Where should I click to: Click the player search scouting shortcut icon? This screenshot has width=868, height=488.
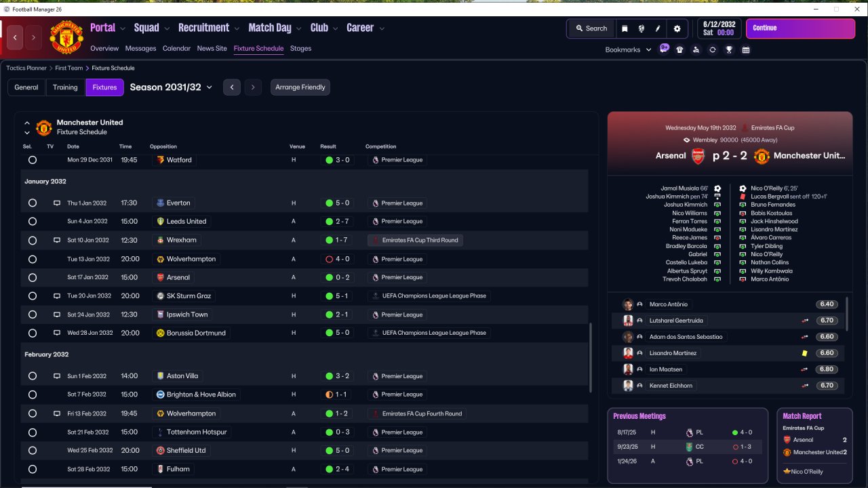696,49
